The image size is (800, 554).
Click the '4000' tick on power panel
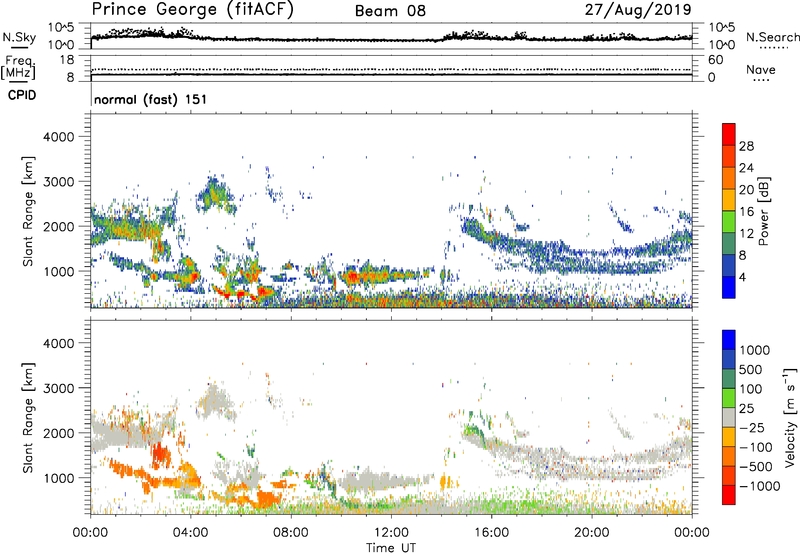pyautogui.click(x=58, y=137)
